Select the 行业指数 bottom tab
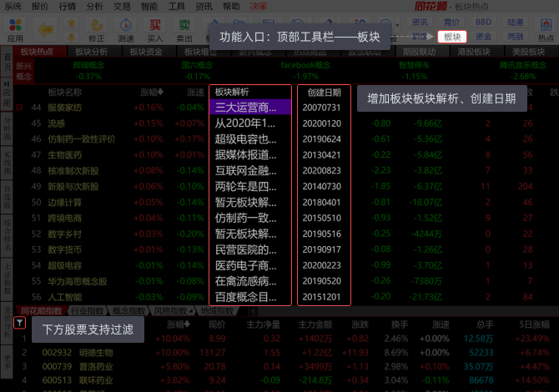 tap(87, 311)
